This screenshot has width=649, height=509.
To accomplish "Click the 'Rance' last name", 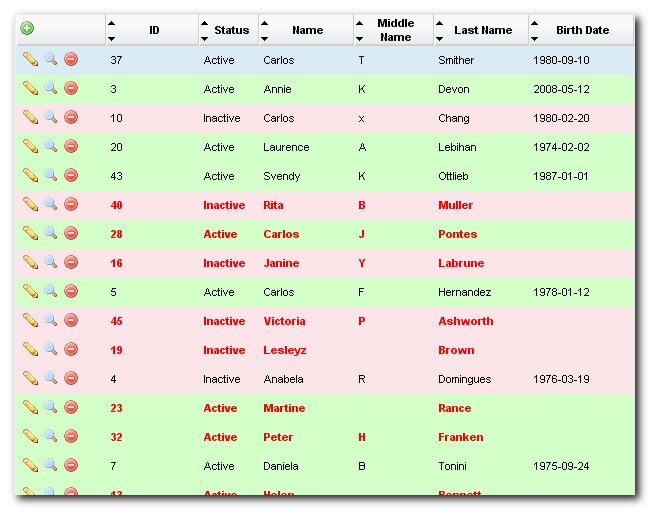I will coord(454,408).
